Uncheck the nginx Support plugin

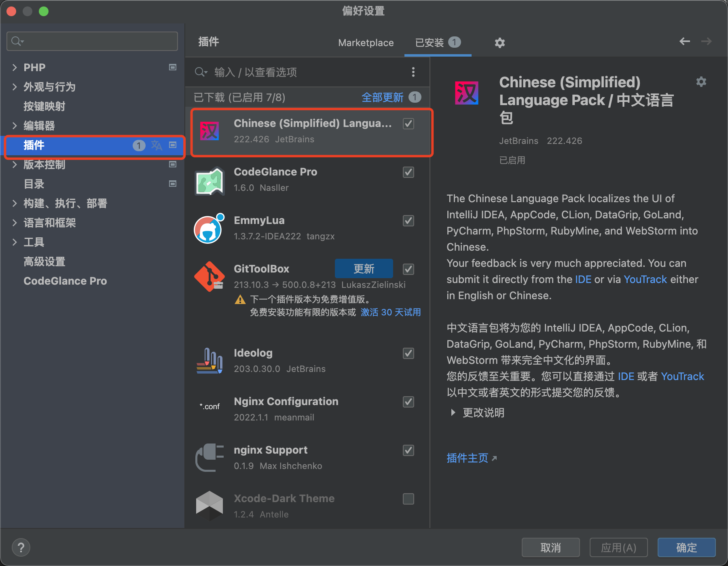click(x=408, y=450)
